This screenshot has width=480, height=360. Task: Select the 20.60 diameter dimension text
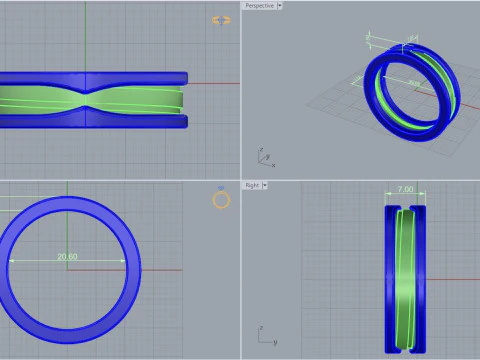tap(67, 256)
